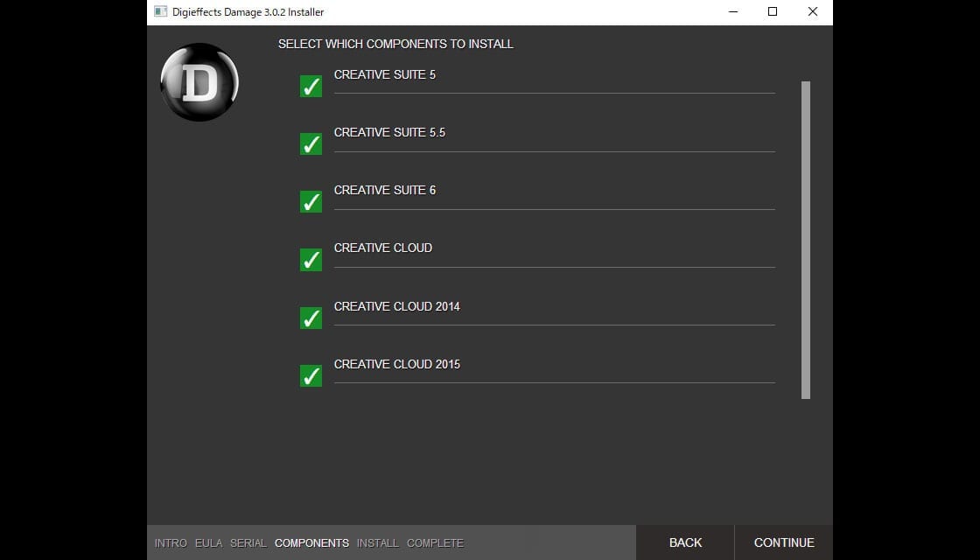Image resolution: width=980 pixels, height=560 pixels.
Task: Close the Digieffects Damage installer
Action: (x=813, y=12)
